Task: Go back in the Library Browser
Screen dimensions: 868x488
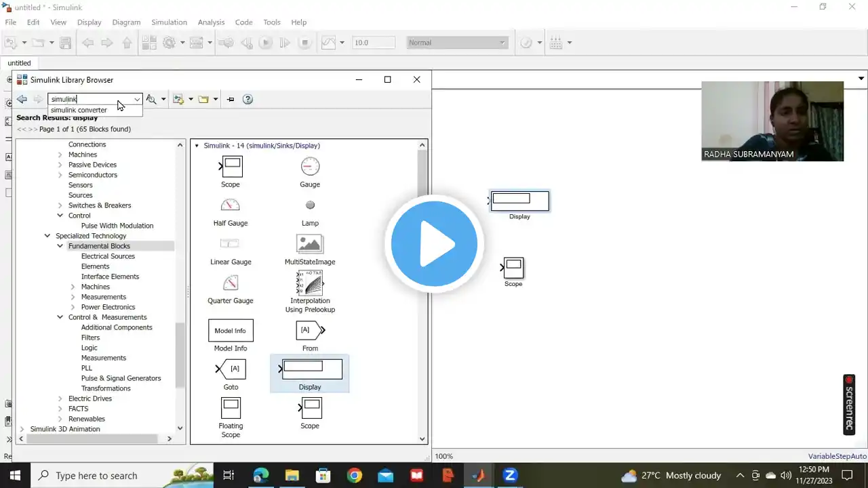Action: point(22,99)
